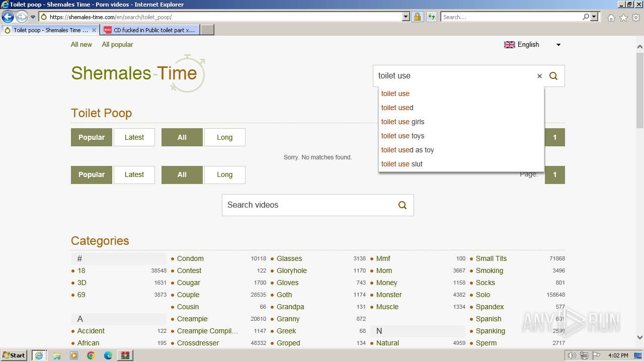Image resolution: width=644 pixels, height=362 pixels.
Task: Click page number 1 in lower pagination
Action: pyautogui.click(x=555, y=175)
